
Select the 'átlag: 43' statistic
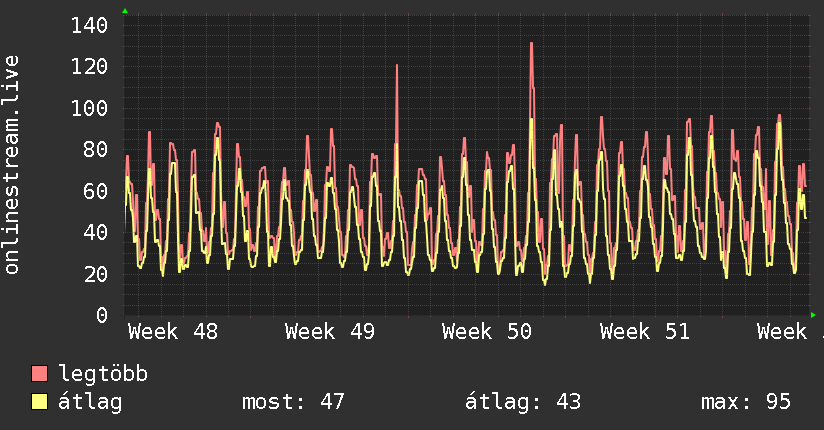[x=523, y=402]
